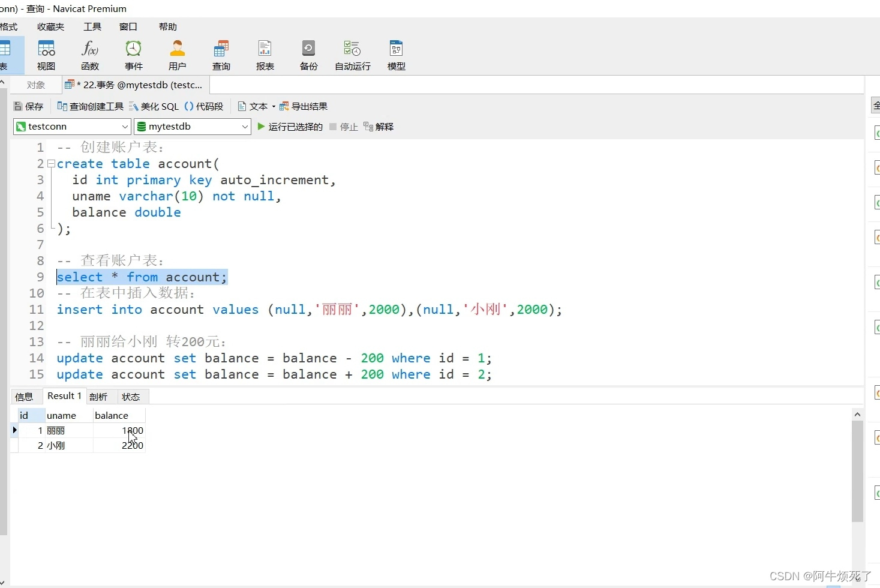Open the 帮助 (Help) menu
The height and width of the screenshot is (588, 880).
[168, 26]
